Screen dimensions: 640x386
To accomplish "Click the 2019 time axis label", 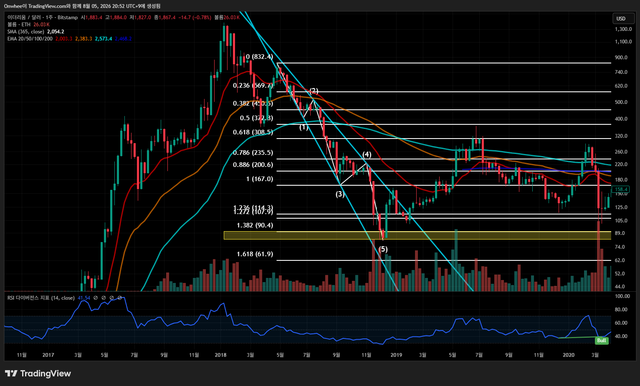I will click(x=396, y=355).
